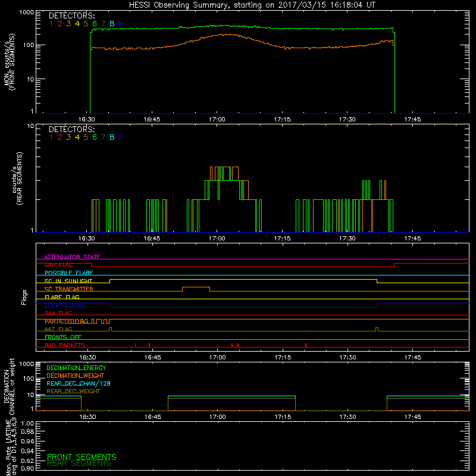Click the FLARE_FLAG label
Screen dimensions: 476x476
(x=62, y=297)
